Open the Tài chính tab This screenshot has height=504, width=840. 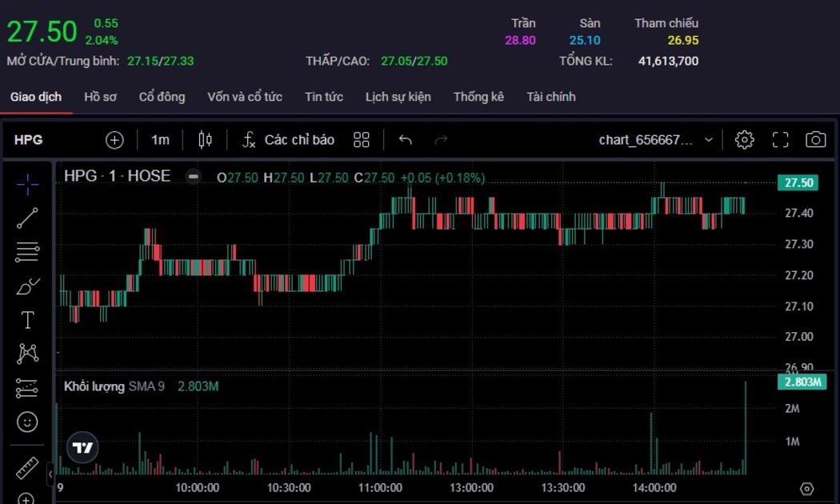(x=550, y=97)
